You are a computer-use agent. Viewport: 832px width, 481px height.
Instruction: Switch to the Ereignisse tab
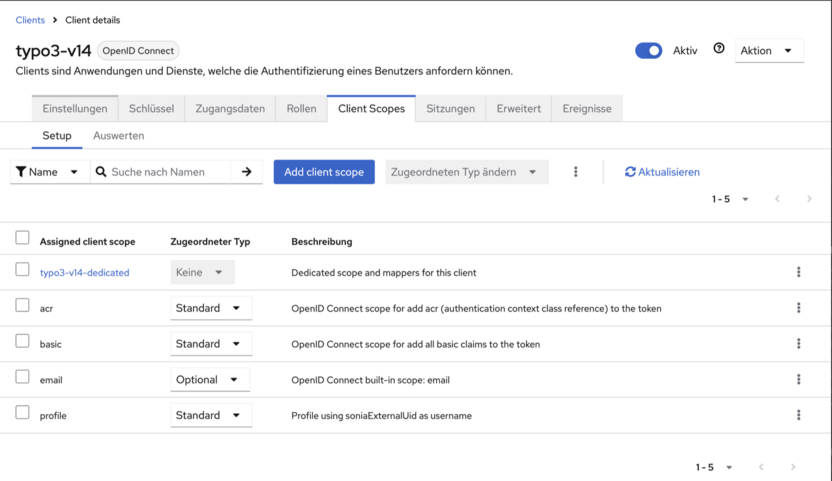pos(587,108)
